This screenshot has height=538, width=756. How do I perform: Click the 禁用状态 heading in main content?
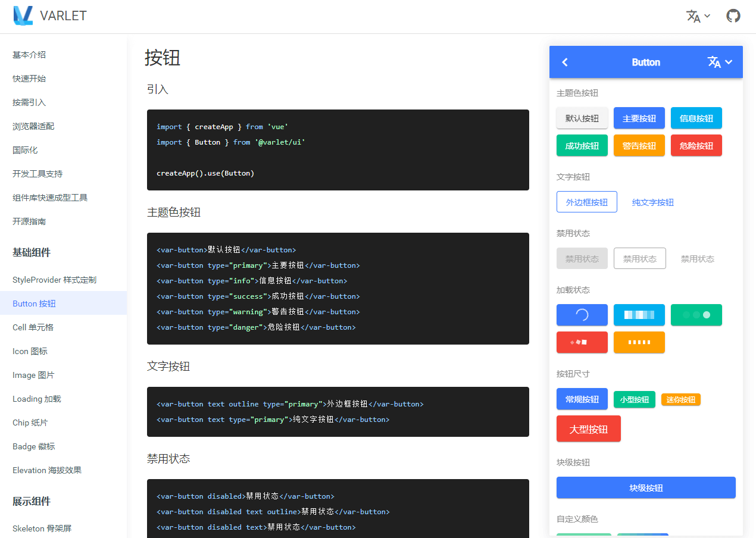(x=168, y=458)
